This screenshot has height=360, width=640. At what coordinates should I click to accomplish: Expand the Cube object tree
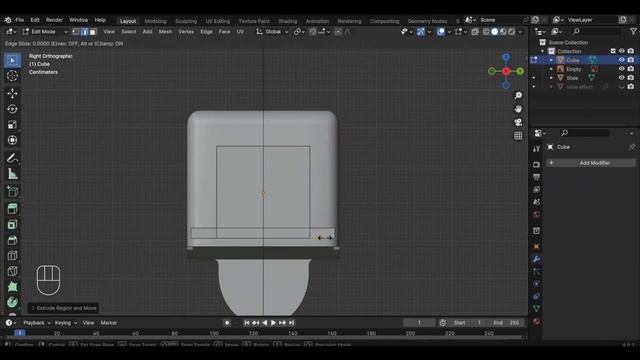pos(551,60)
